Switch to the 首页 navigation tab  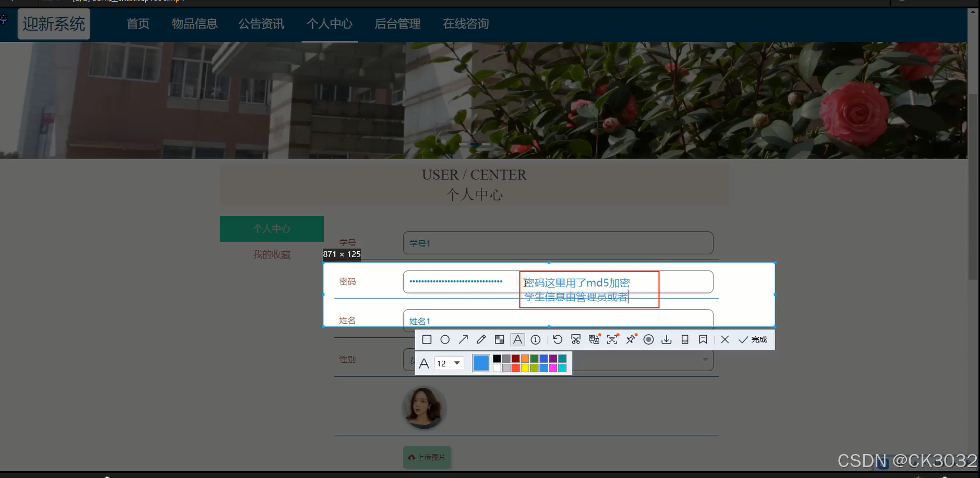pos(138,23)
